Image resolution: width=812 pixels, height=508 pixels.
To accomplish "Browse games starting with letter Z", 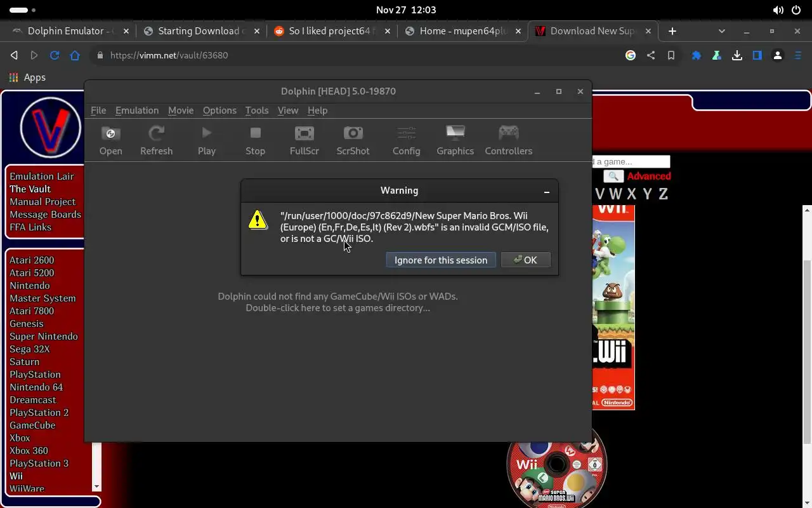I will [x=663, y=194].
